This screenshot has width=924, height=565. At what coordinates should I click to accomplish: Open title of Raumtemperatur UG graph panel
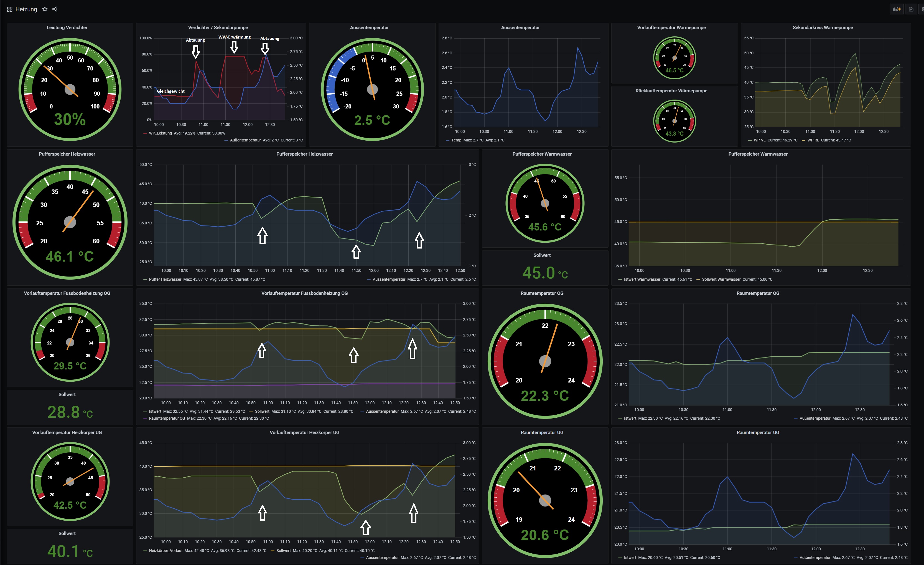tap(758, 432)
